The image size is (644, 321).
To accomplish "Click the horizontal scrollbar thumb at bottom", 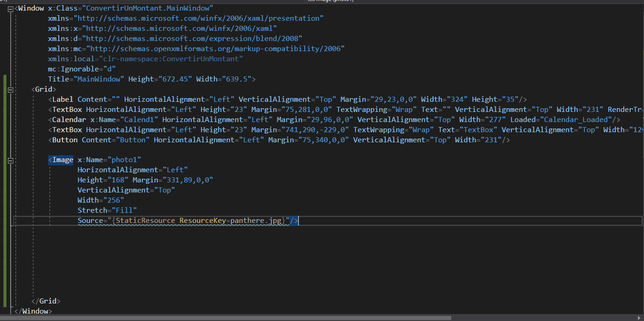I will click(225, 318).
